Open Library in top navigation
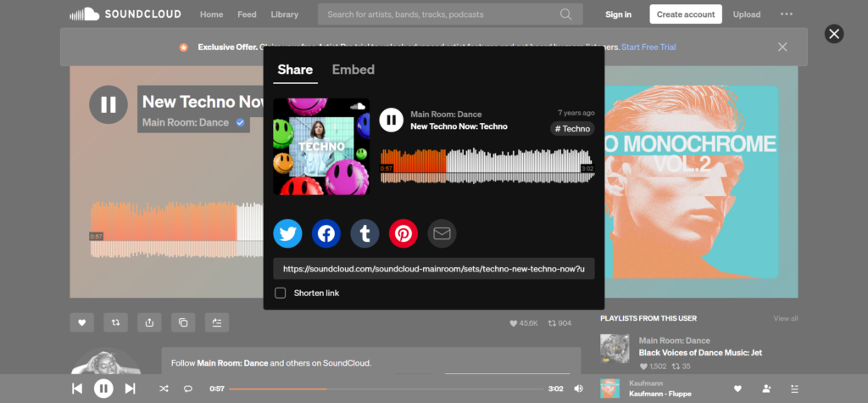Viewport: 868px width, 403px height. coord(285,14)
